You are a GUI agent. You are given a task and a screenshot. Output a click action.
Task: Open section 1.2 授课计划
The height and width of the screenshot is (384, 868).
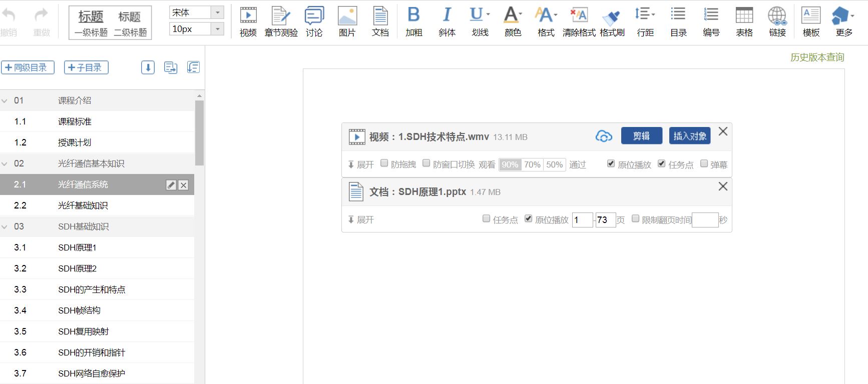click(97, 142)
